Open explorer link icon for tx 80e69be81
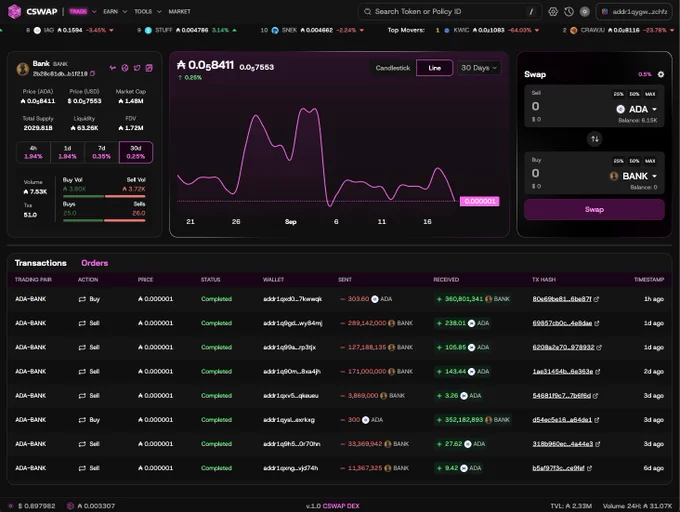Image resolution: width=680 pixels, height=512 pixels. click(596, 299)
